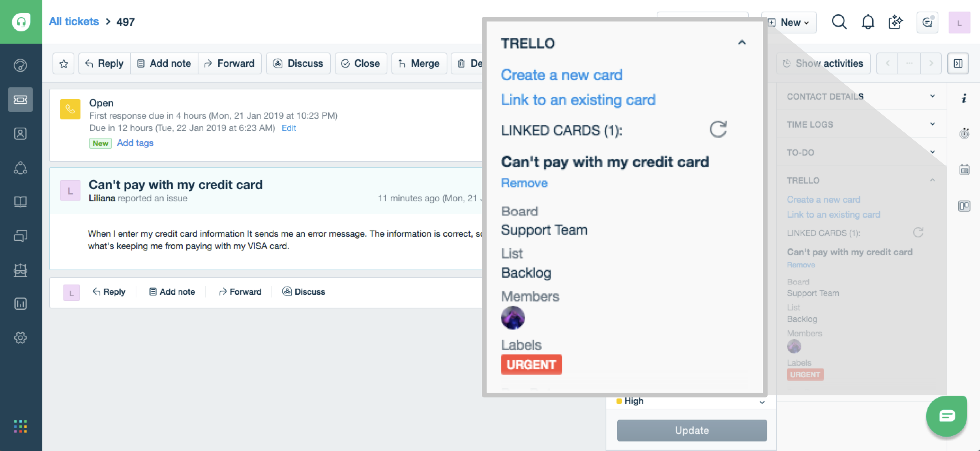The height and width of the screenshot is (451, 980).
Task: Click the Discuss button on toolbar
Action: coord(305,63)
